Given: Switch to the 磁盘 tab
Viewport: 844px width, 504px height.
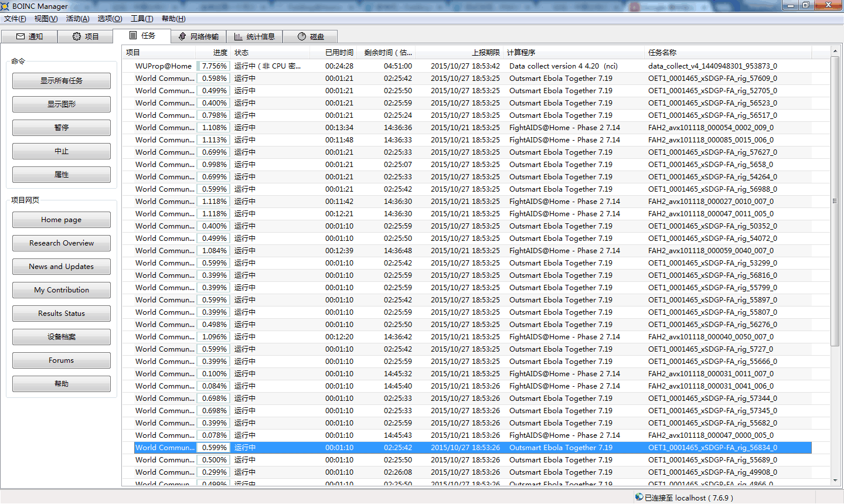Looking at the screenshot, I should [310, 36].
